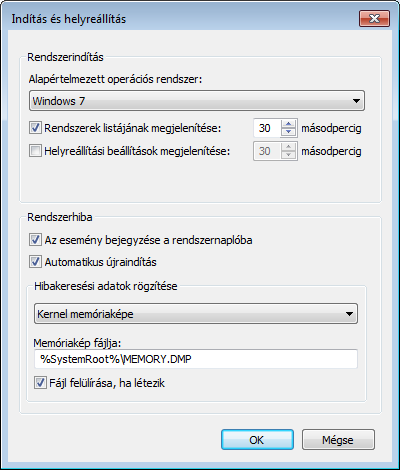Click up arrow of recovery options seconds
The width and height of the screenshot is (400, 470).
point(288,147)
